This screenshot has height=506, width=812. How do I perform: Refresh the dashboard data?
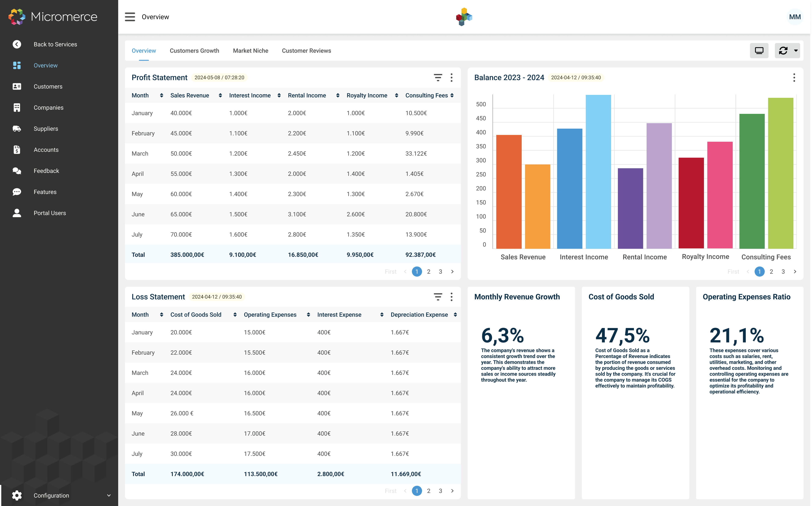click(783, 50)
